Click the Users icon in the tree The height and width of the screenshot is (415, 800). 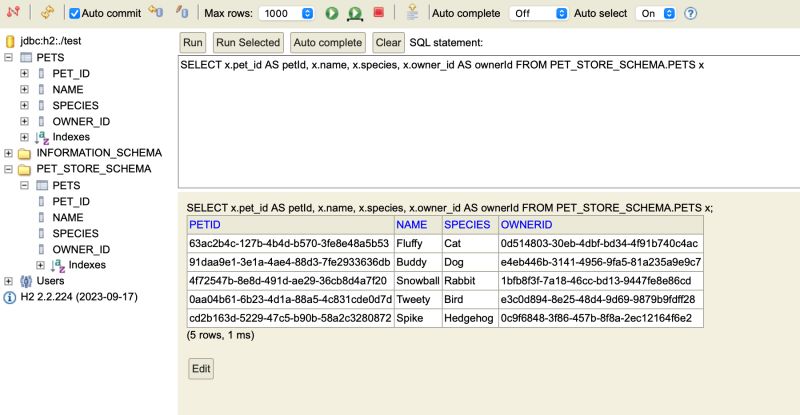(26, 281)
